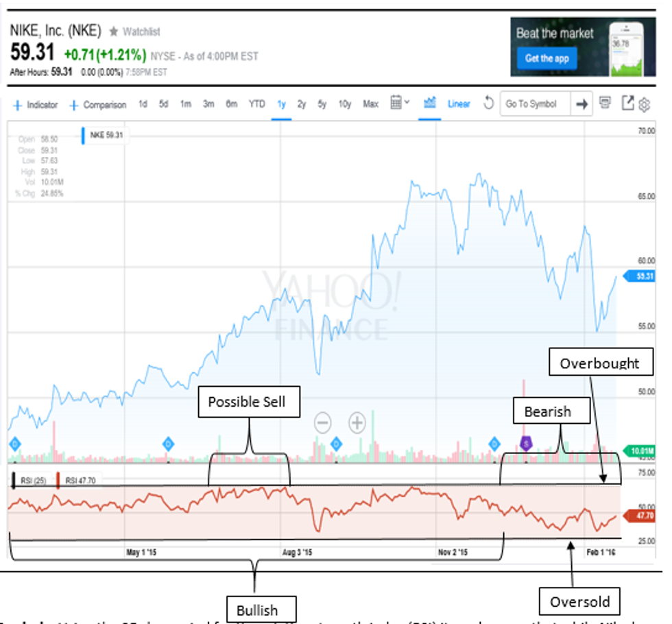
Task: Click the Go arrow next to symbol field
Action: pos(582,104)
